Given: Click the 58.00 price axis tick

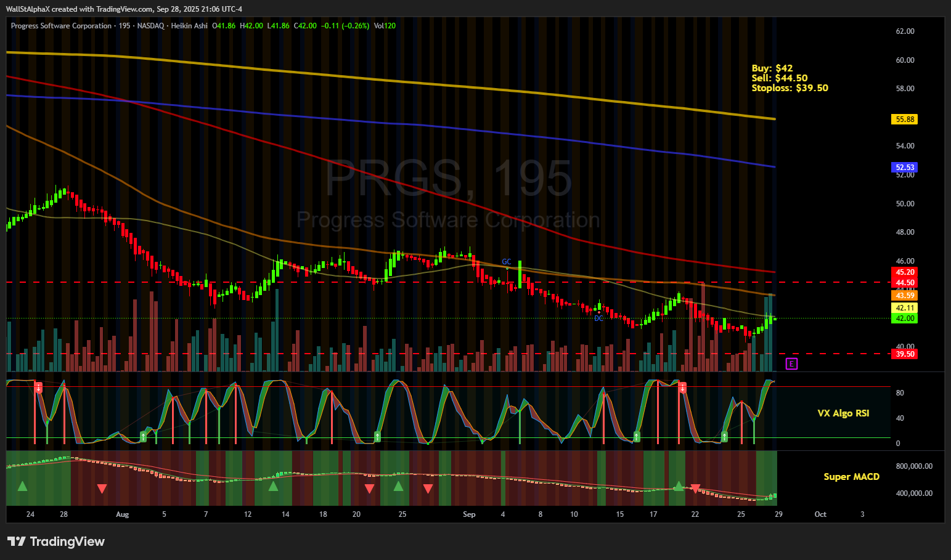Looking at the screenshot, I should (905, 89).
